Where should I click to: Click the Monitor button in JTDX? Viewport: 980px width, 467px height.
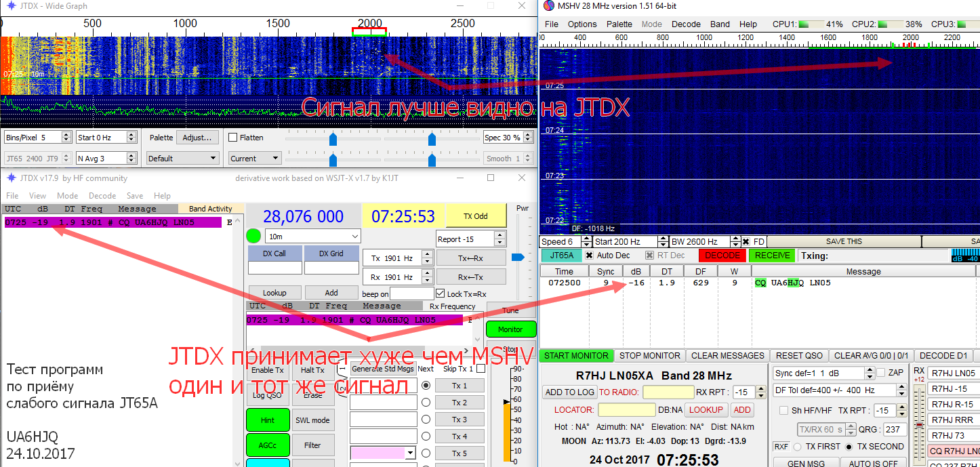(x=510, y=329)
